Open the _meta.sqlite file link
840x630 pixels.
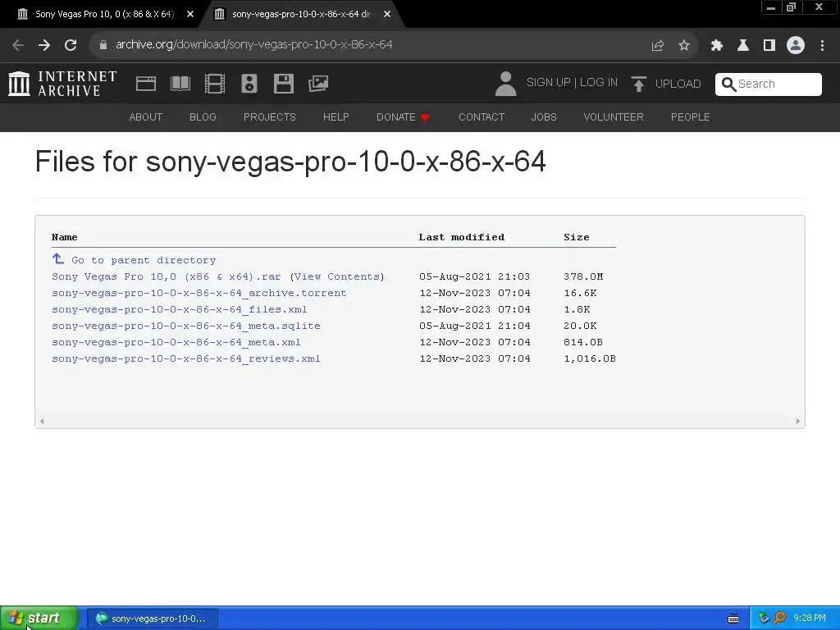tap(186, 326)
